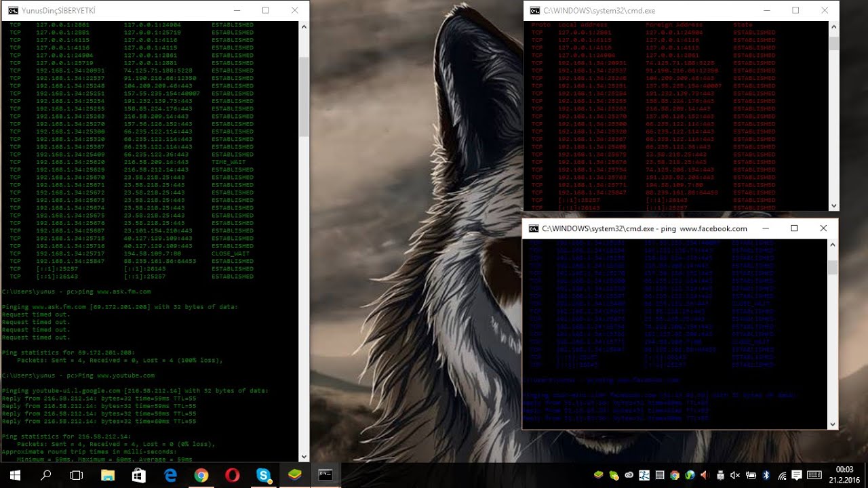Click the '(0% loss)' packets line
Image resolution: width=868 pixels, height=488 pixels.
pyautogui.click(x=116, y=445)
